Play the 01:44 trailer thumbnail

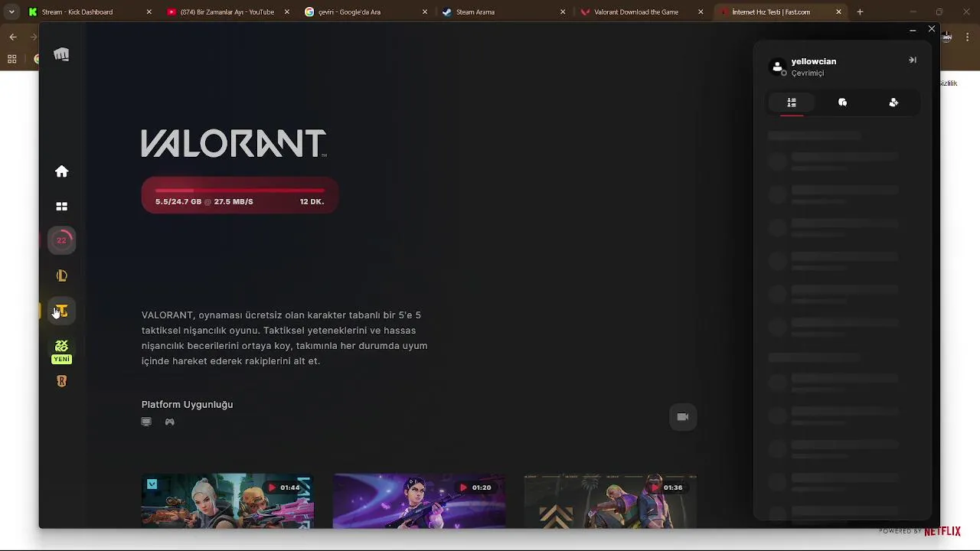click(x=227, y=501)
